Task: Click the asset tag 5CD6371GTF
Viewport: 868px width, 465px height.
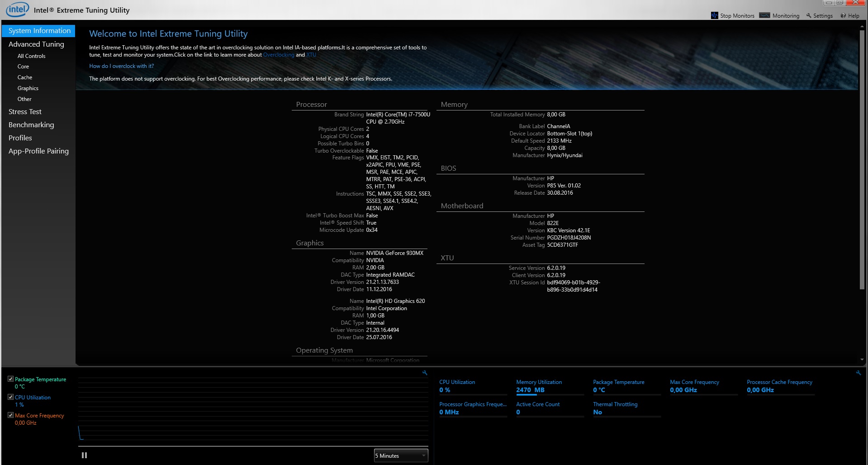Action: point(562,245)
